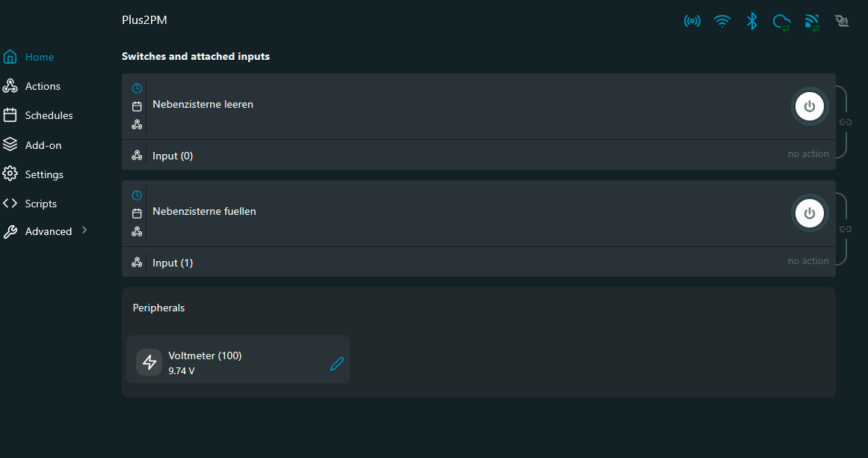Click the link icon beside Nebenzisterne fuellen

click(x=846, y=229)
